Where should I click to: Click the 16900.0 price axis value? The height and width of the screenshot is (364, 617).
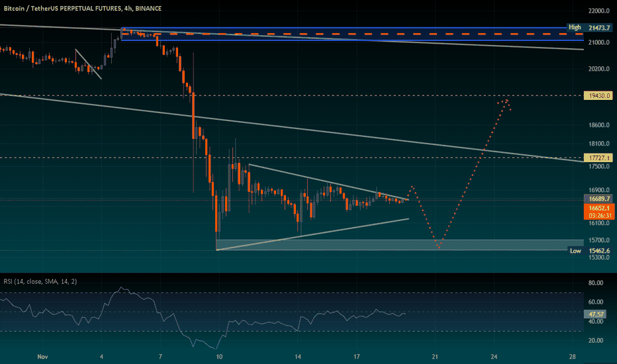(x=599, y=190)
